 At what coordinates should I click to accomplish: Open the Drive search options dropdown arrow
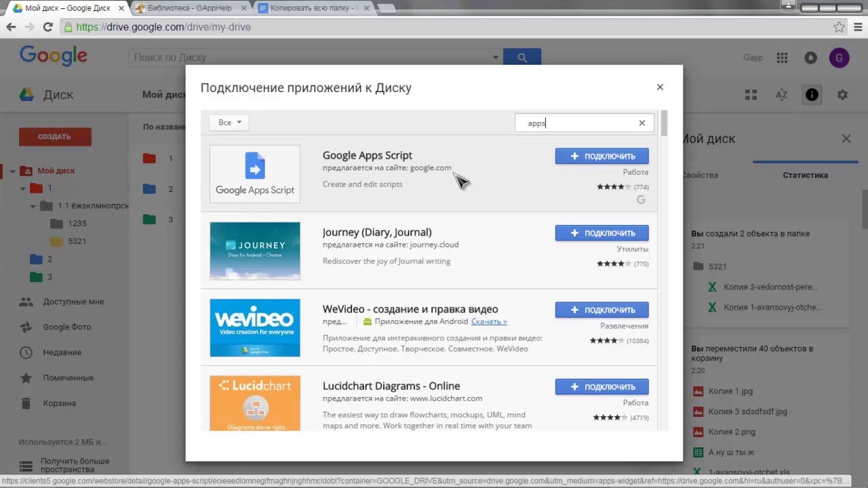(x=496, y=58)
